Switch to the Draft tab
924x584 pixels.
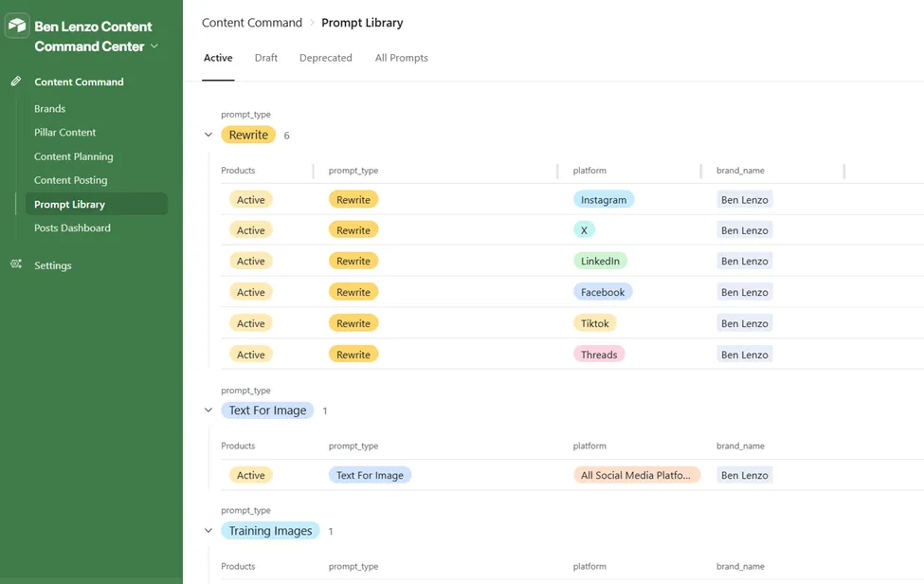(265, 58)
